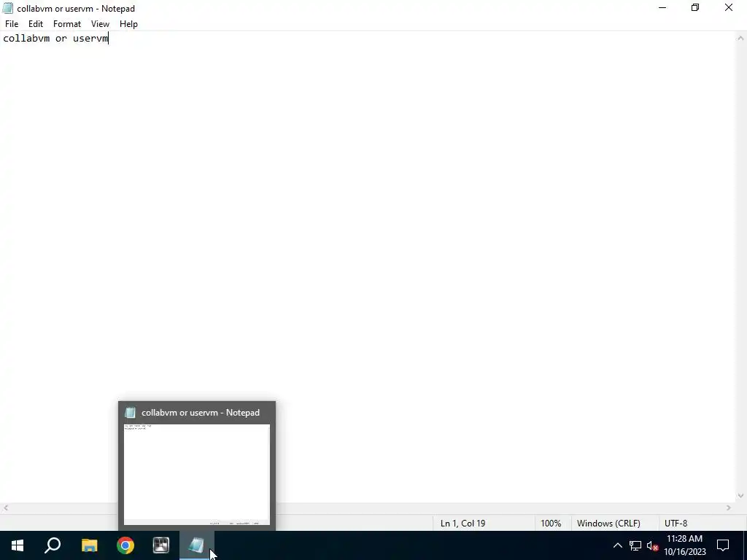Image resolution: width=747 pixels, height=560 pixels.
Task: Minimize the Notepad window
Action: click(x=662, y=8)
